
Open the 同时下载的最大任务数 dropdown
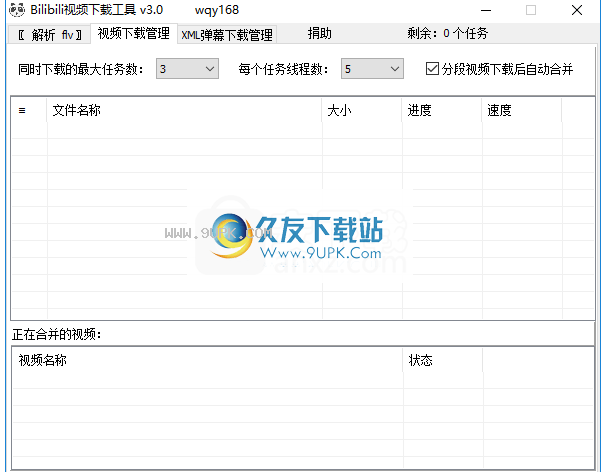click(187, 69)
